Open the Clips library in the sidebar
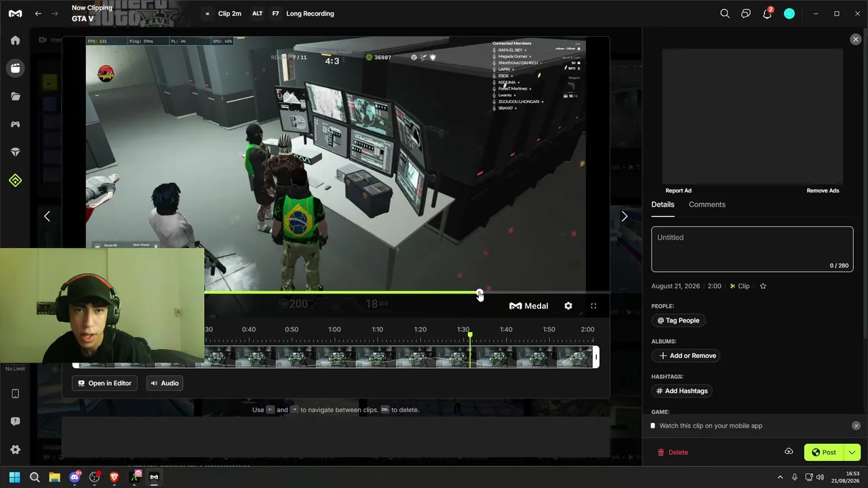 click(x=15, y=68)
